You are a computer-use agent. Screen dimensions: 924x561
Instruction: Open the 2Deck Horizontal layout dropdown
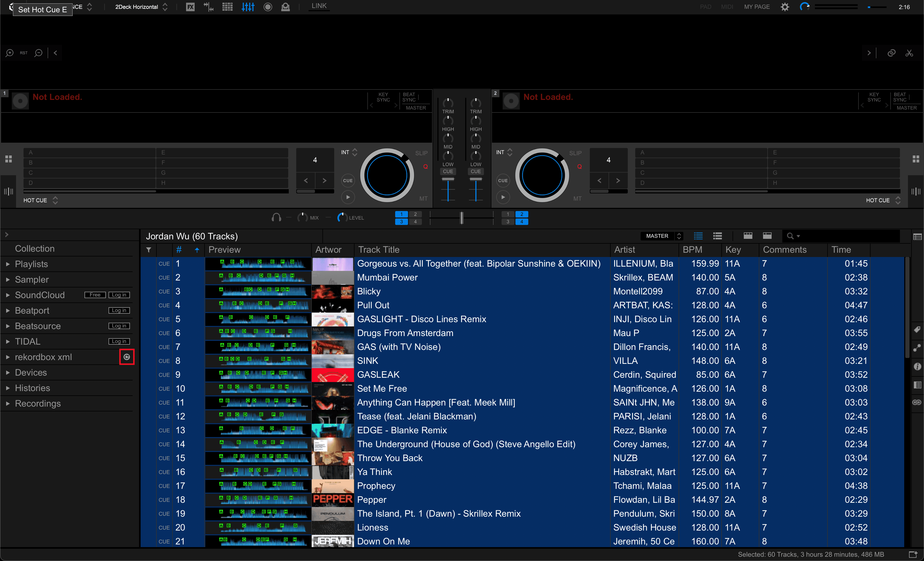point(141,7)
